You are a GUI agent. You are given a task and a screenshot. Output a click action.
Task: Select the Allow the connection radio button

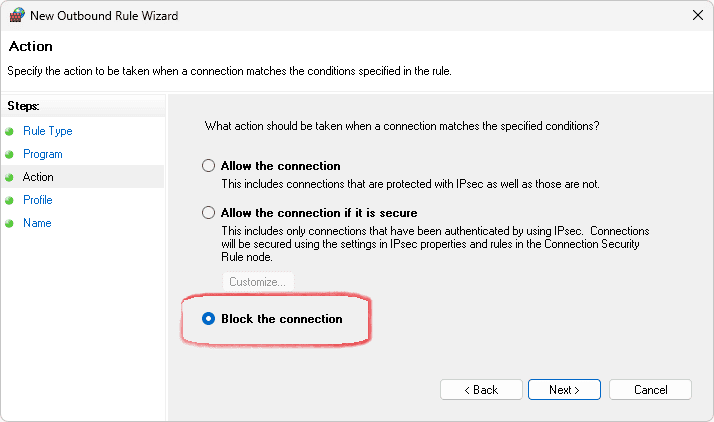click(208, 166)
